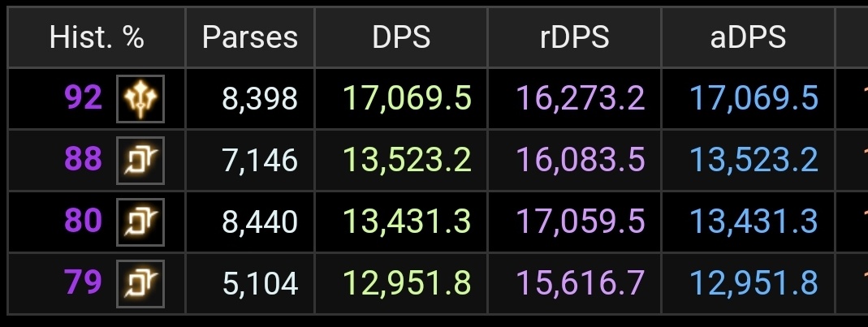Click the 7,146 parses cell
This screenshot has width=868, height=327.
click(x=260, y=161)
